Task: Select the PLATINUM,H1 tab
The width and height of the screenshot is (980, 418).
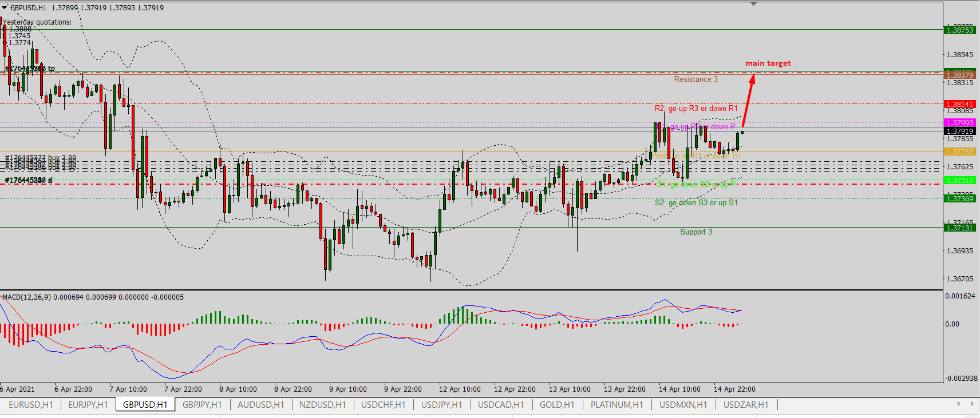Action: 617,405
